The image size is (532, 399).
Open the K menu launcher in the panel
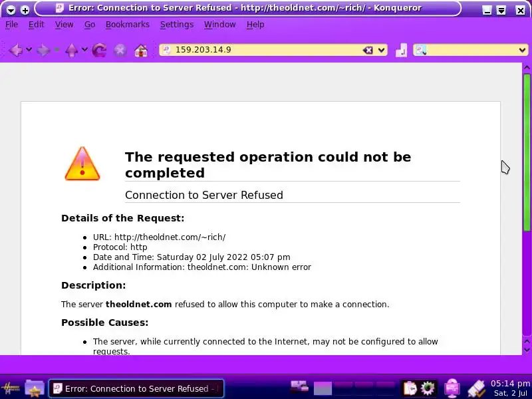coord(10,388)
